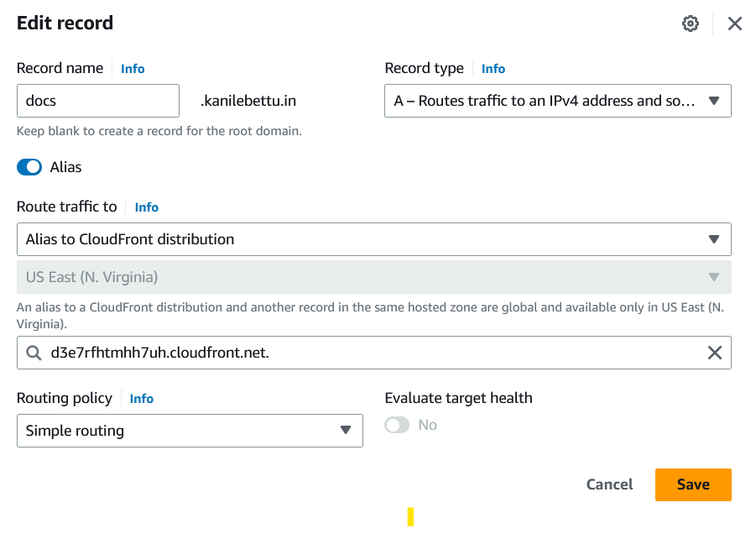Open Info link beside Record name
This screenshot has width=756, height=539.
pyautogui.click(x=133, y=69)
